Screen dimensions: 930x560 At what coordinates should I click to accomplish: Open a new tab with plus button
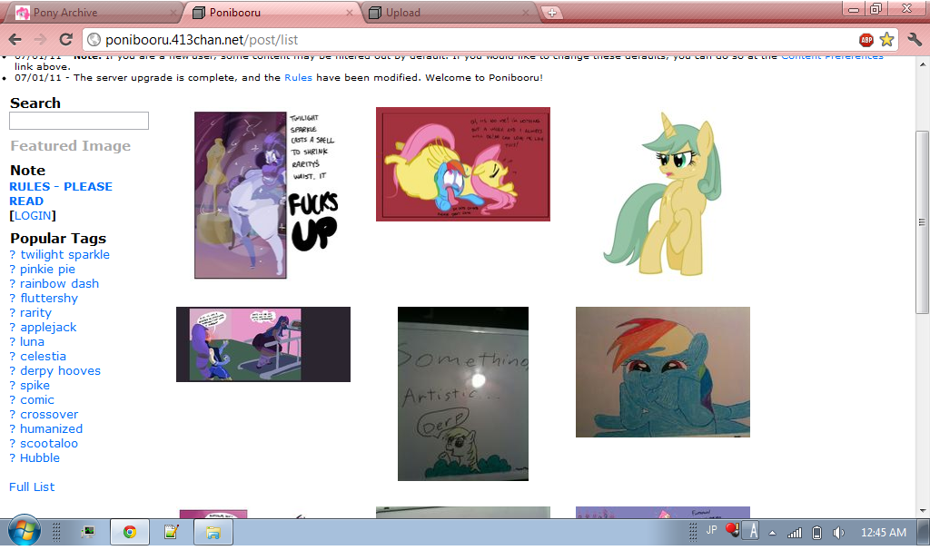click(x=551, y=13)
